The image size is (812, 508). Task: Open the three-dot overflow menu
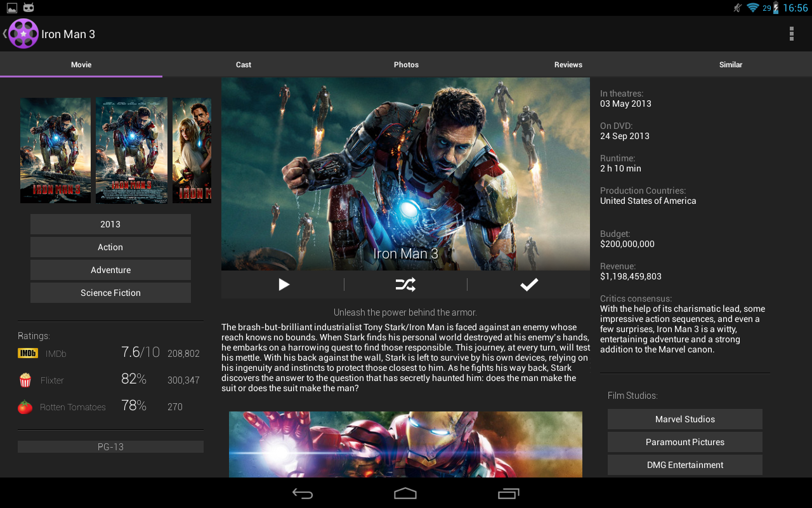pos(791,34)
